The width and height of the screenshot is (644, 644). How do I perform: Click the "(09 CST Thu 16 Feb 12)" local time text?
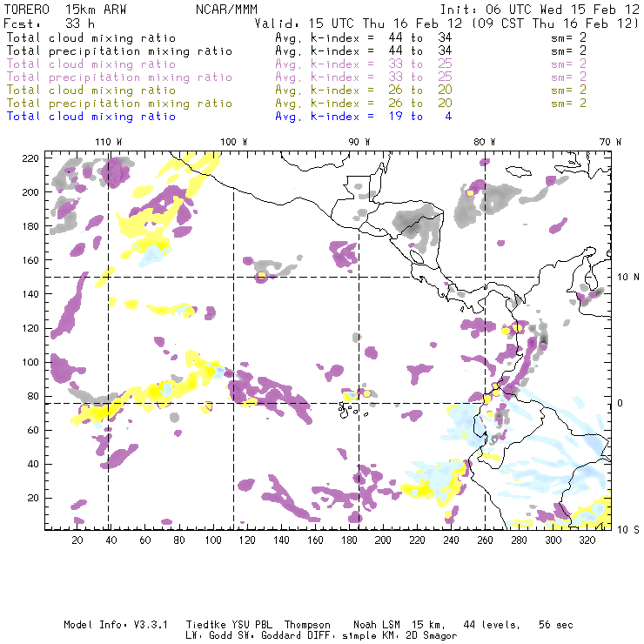click(x=555, y=23)
